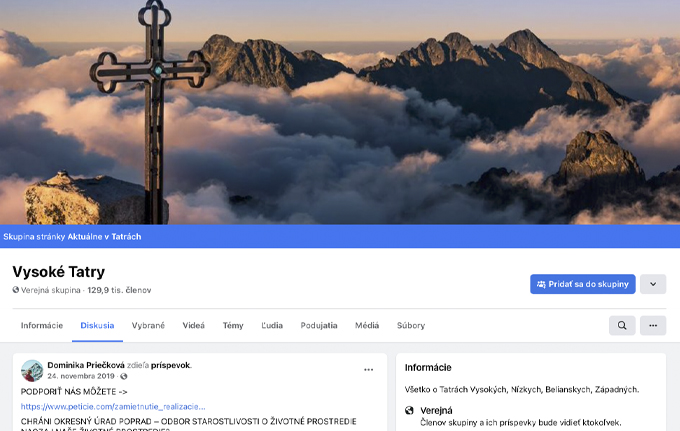Open the Aktuálne v Tatrách page link
This screenshot has height=431, width=680.
[x=104, y=236]
